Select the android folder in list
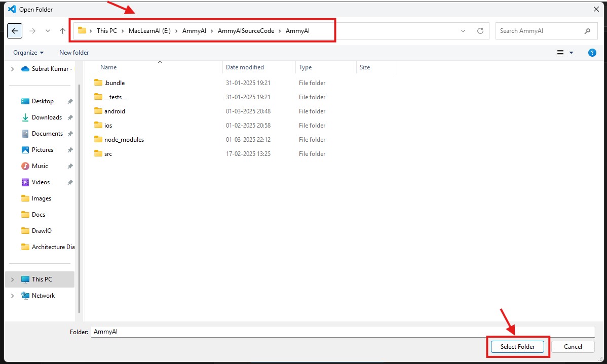This screenshot has width=607, height=364. pos(115,111)
